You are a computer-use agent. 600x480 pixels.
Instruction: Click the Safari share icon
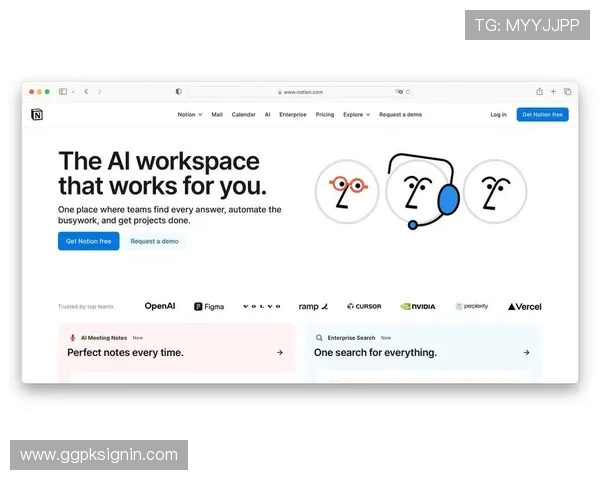539,91
